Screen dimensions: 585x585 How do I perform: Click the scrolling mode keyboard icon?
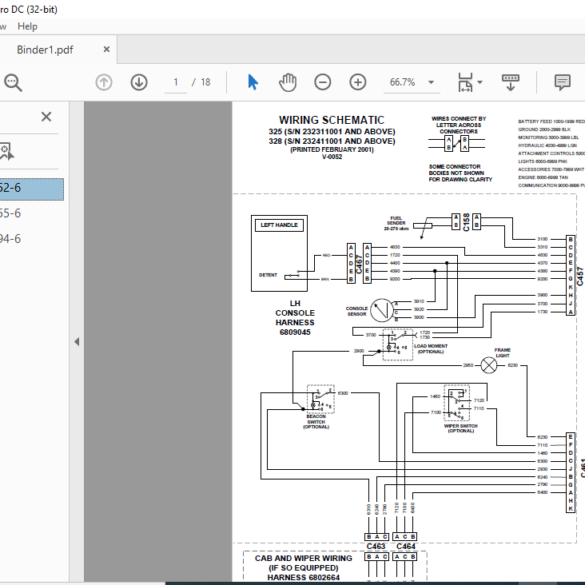pyautogui.click(x=510, y=82)
